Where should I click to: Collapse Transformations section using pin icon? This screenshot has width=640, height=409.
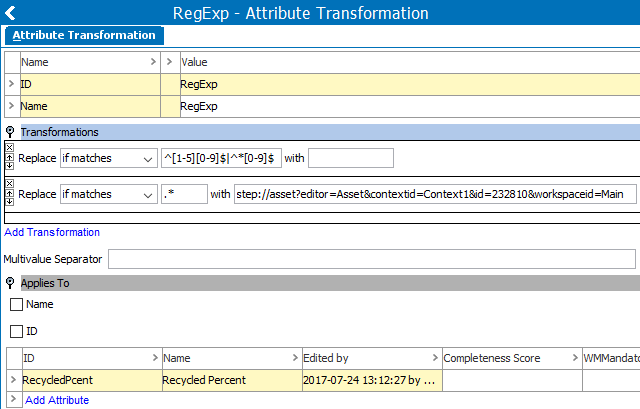10,132
